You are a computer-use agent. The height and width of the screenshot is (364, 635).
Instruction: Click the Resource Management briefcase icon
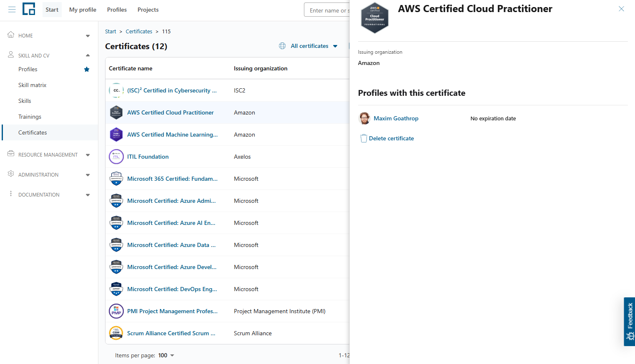click(11, 154)
